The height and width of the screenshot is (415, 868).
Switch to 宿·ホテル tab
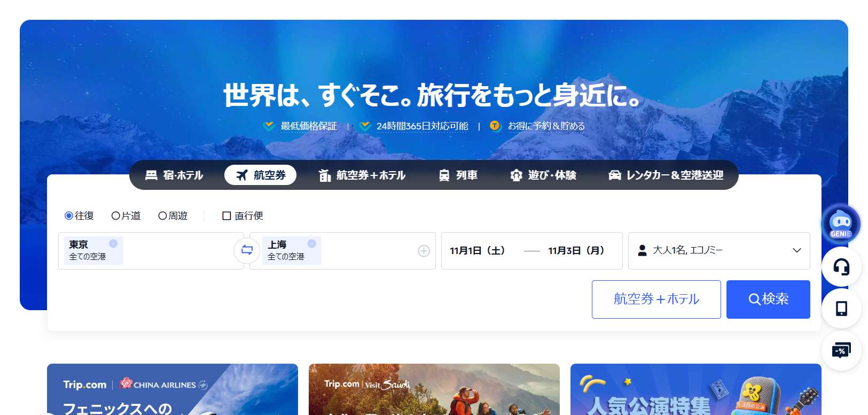point(174,175)
